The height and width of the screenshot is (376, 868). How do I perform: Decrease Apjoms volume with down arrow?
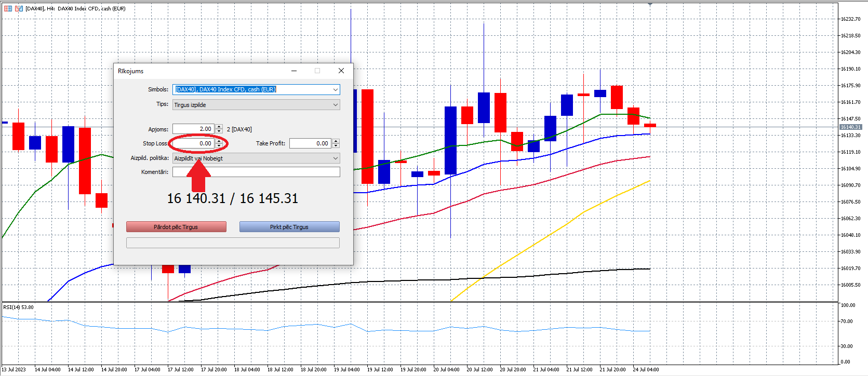click(x=219, y=131)
